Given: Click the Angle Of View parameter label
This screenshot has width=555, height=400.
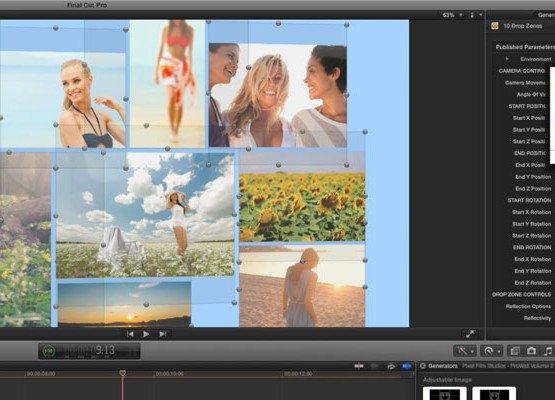Looking at the screenshot, I should tap(531, 95).
